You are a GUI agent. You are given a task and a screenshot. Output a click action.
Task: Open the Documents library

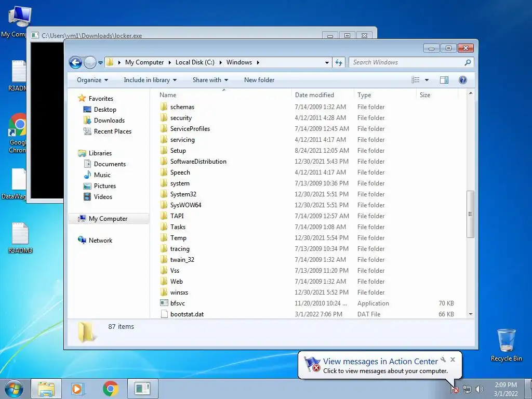tap(110, 164)
